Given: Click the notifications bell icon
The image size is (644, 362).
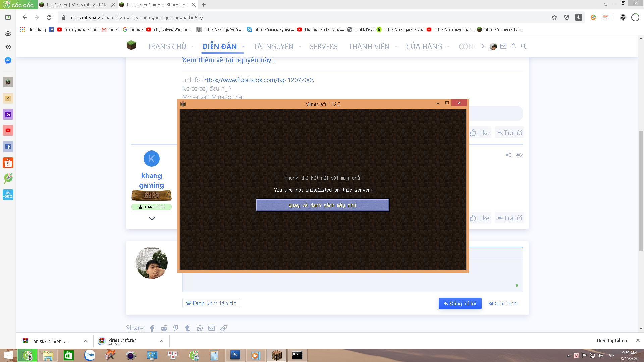Looking at the screenshot, I should (513, 46).
